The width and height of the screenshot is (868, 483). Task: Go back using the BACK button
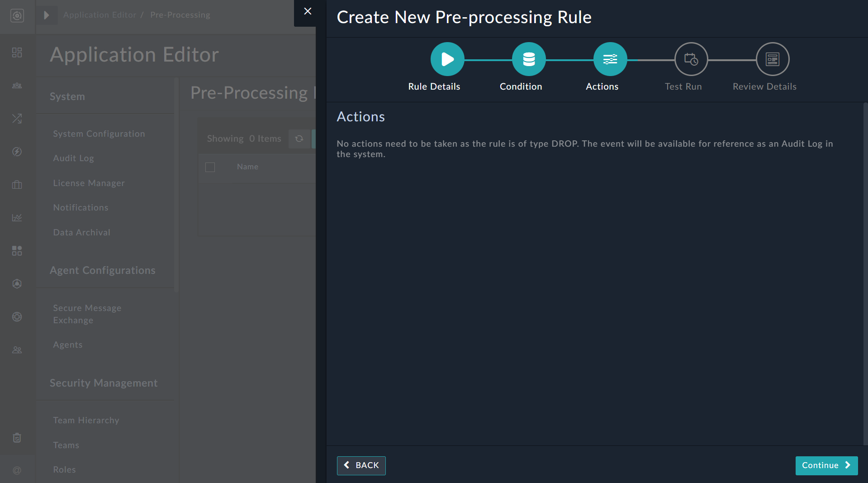(361, 465)
